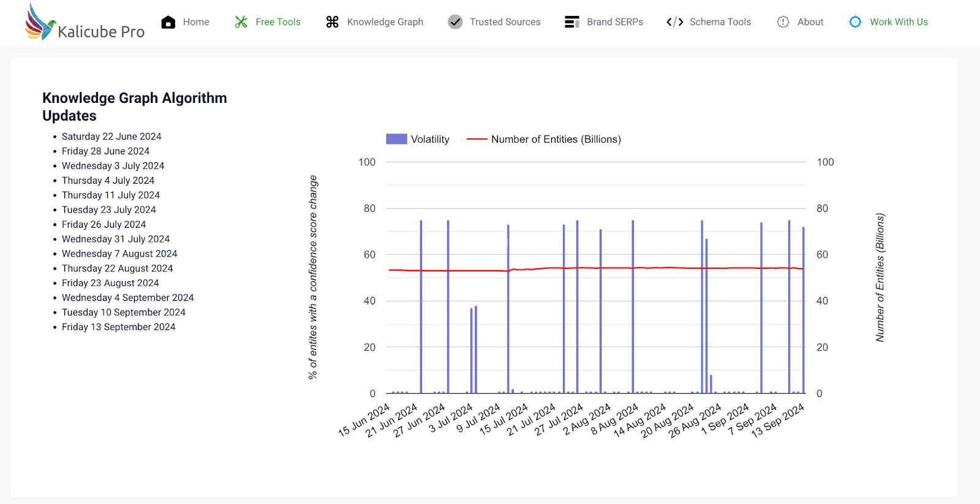Image resolution: width=980 pixels, height=504 pixels.
Task: Select the Thursday 11 July 2024 update
Action: [111, 195]
